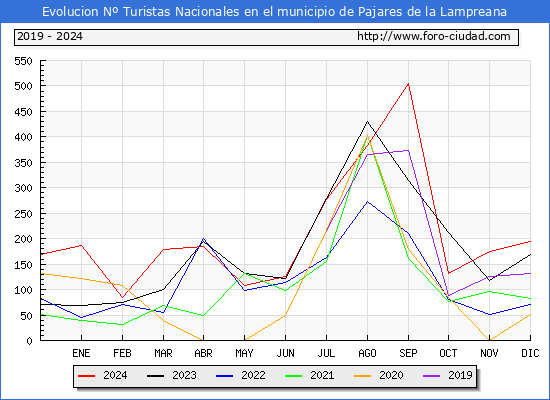Click the red 2024 peak at SEP
The height and width of the screenshot is (400, 550).
pyautogui.click(x=408, y=84)
